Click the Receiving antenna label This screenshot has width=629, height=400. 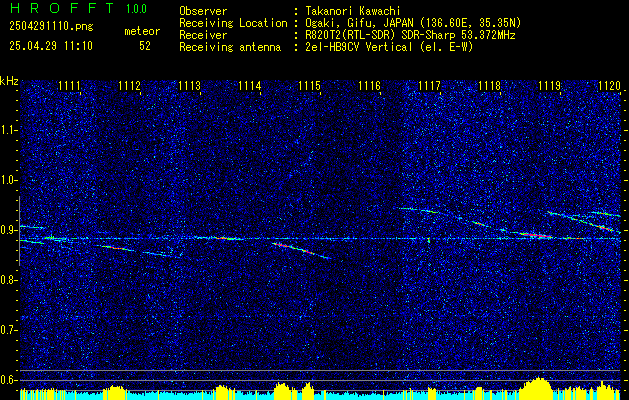[x=230, y=47]
